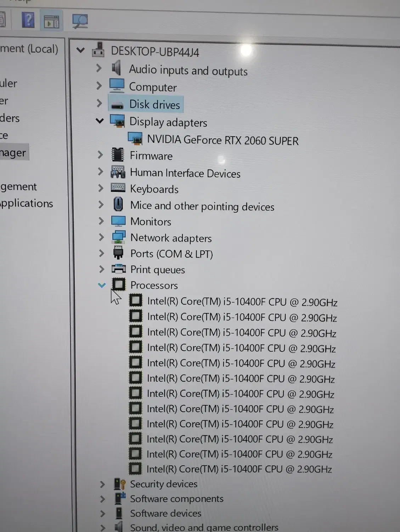Select the Security devices label
The width and height of the screenshot is (400, 532).
point(164,484)
